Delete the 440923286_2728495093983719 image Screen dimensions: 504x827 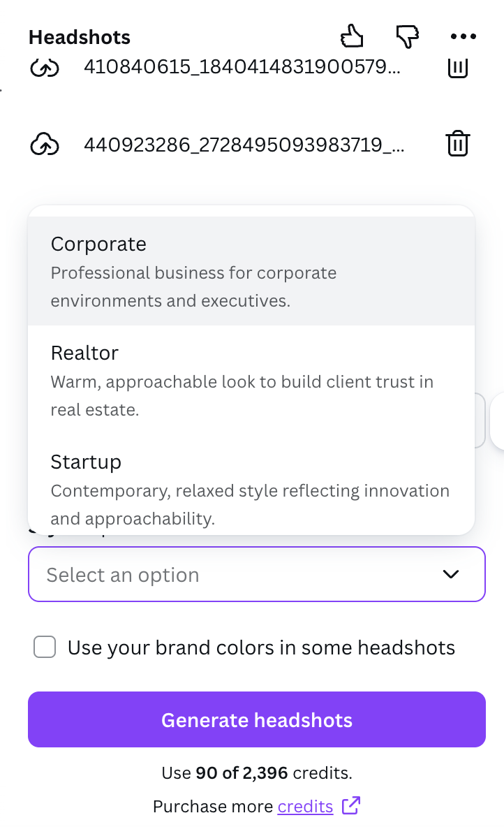tap(458, 143)
